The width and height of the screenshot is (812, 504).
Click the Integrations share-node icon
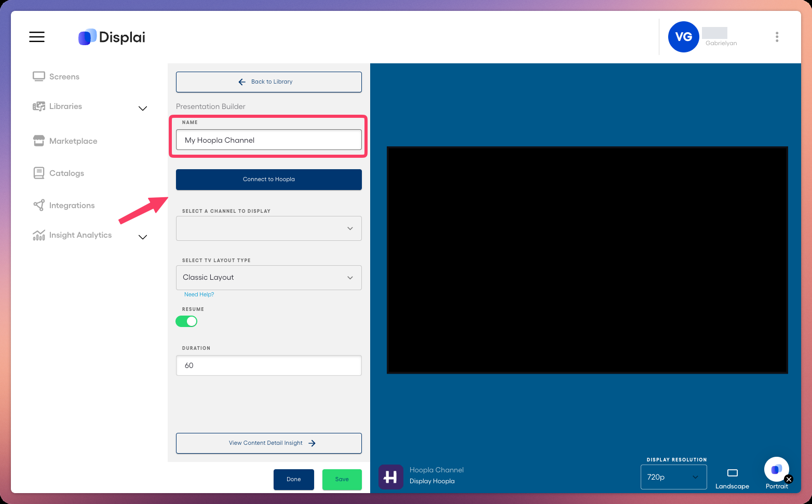tap(39, 205)
